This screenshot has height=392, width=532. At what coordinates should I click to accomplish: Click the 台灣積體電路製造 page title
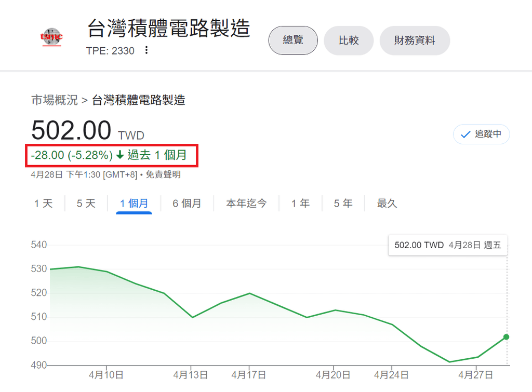click(169, 28)
